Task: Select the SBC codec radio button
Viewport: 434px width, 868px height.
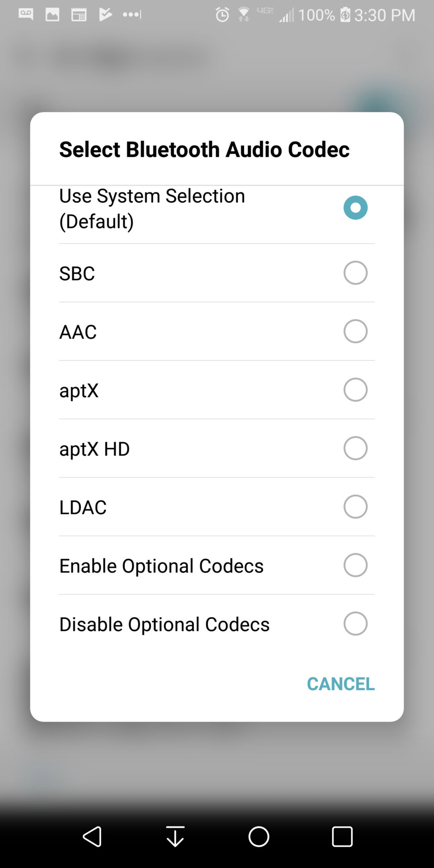Action: point(355,273)
